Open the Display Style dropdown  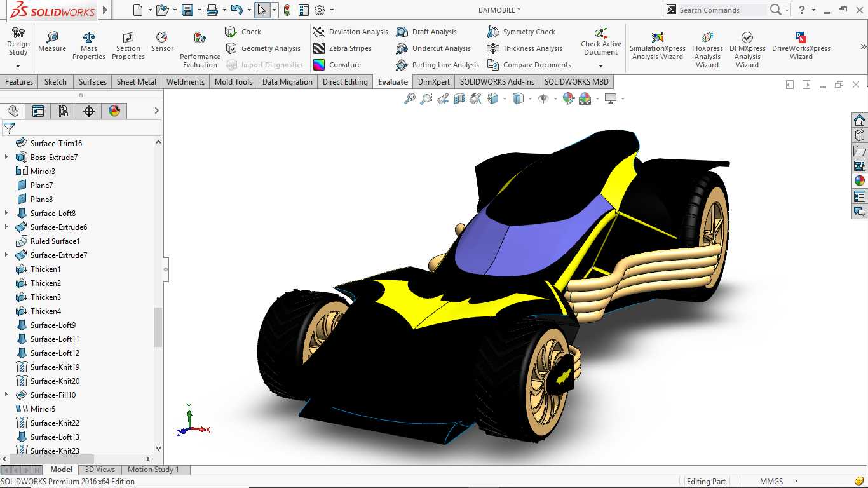pyautogui.click(x=530, y=98)
